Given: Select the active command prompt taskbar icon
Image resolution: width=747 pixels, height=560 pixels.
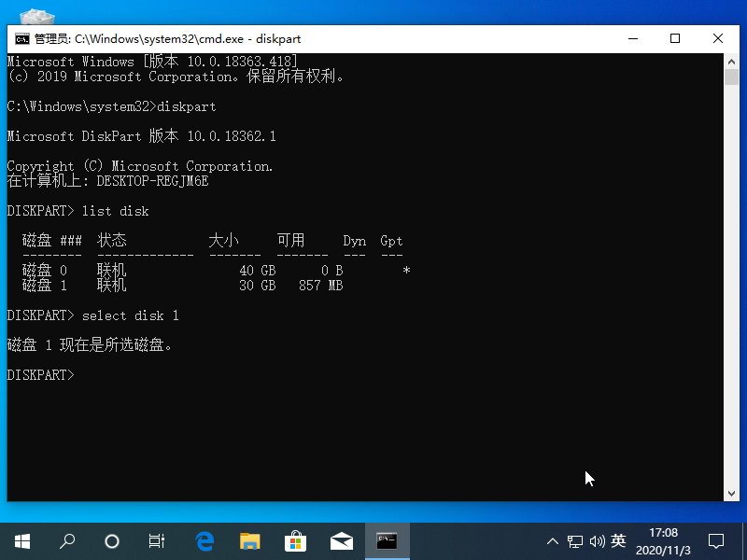Looking at the screenshot, I should point(387,541).
